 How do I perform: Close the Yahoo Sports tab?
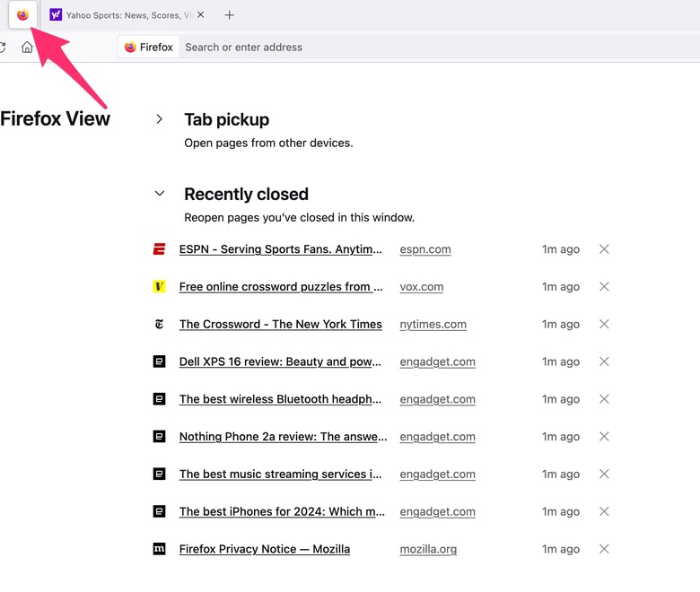pos(201,14)
